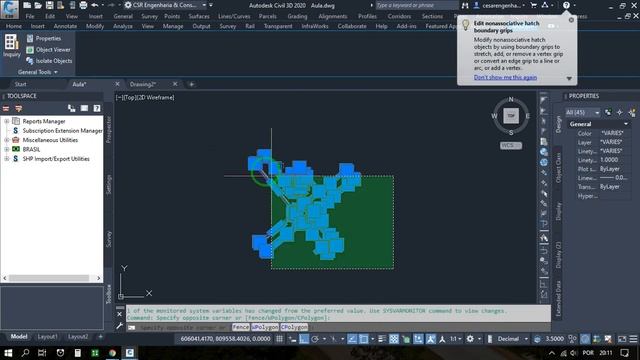640x360 pixels.
Task: Open the Alignments menu
Action: tap(333, 16)
